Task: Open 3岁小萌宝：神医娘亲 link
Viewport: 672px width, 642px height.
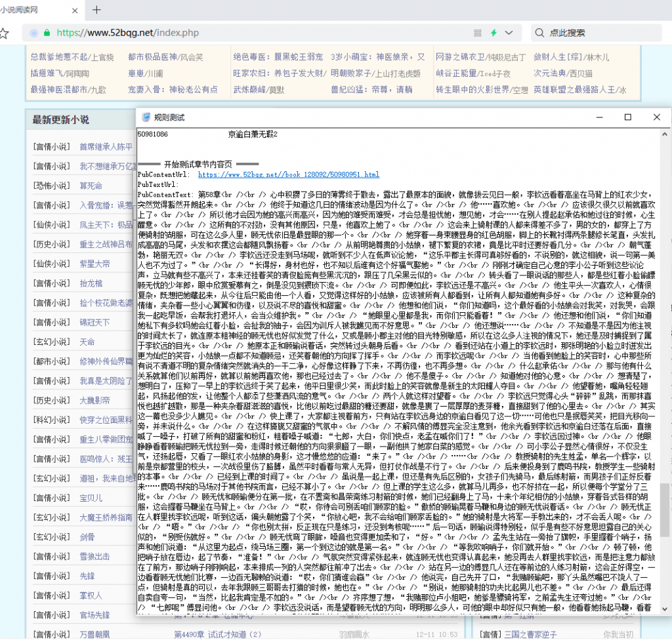Action: pyautogui.click(x=377, y=57)
